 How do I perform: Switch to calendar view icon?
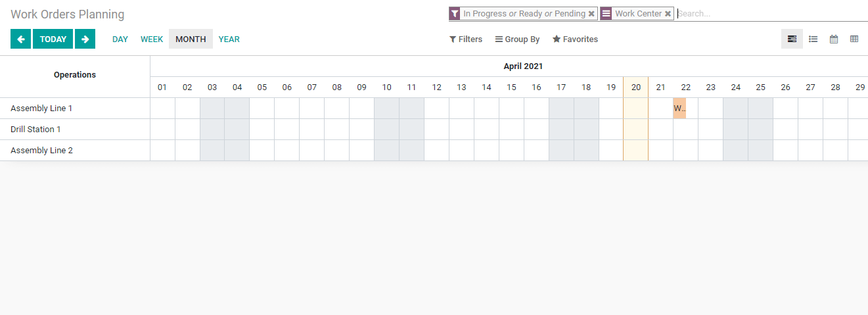tap(834, 39)
